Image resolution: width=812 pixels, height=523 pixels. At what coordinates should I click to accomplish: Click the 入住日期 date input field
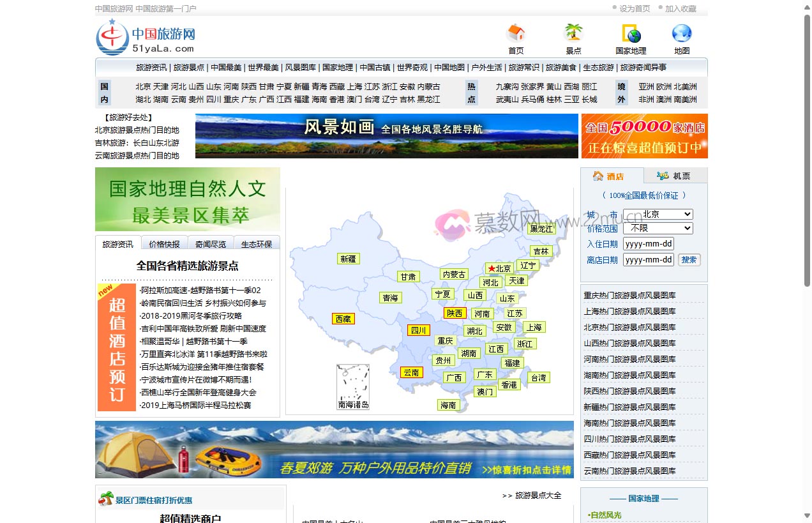tap(648, 243)
